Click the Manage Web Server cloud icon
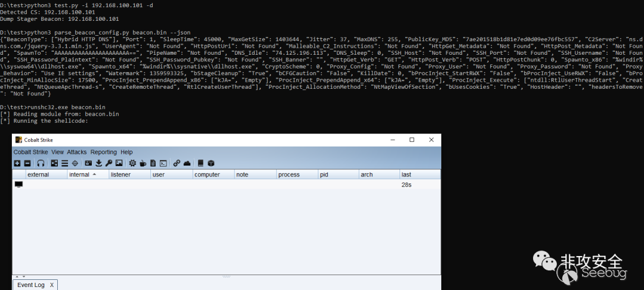 click(187, 163)
